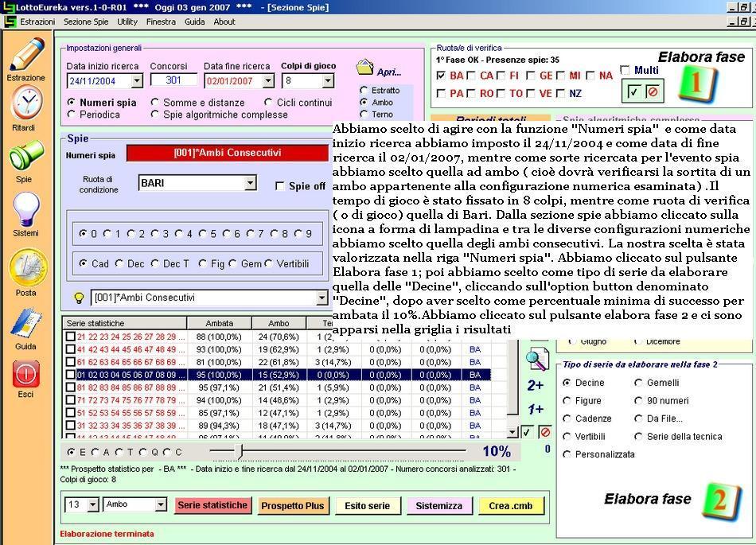
Task: Open the Ritardi clock icon
Action: (x=26, y=103)
